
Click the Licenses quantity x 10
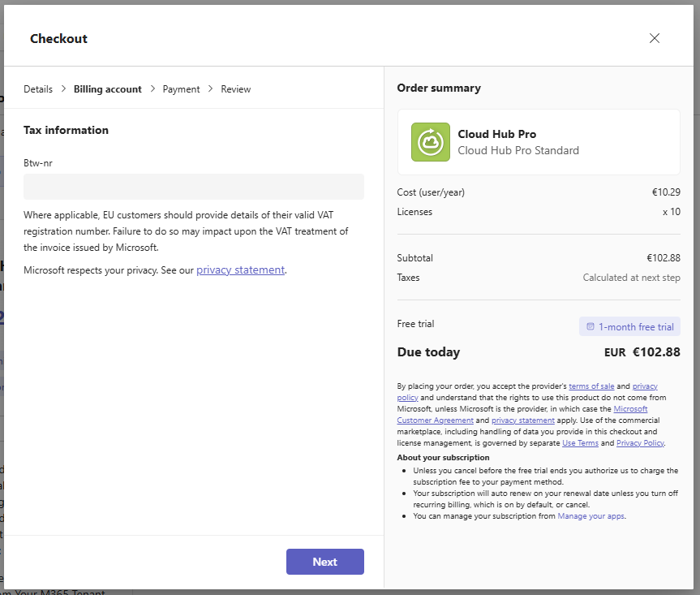[x=672, y=212]
